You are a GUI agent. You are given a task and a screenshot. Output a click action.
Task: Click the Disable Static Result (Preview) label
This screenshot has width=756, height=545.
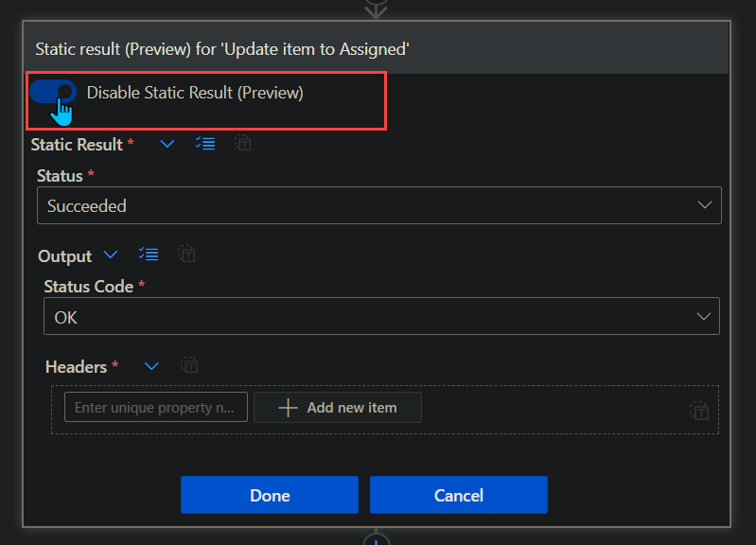(195, 93)
